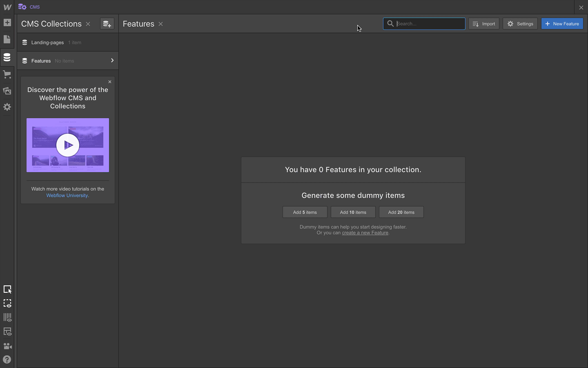This screenshot has height=368, width=588.
Task: Click the 'CMS Collections' panel title
Action: point(51,24)
